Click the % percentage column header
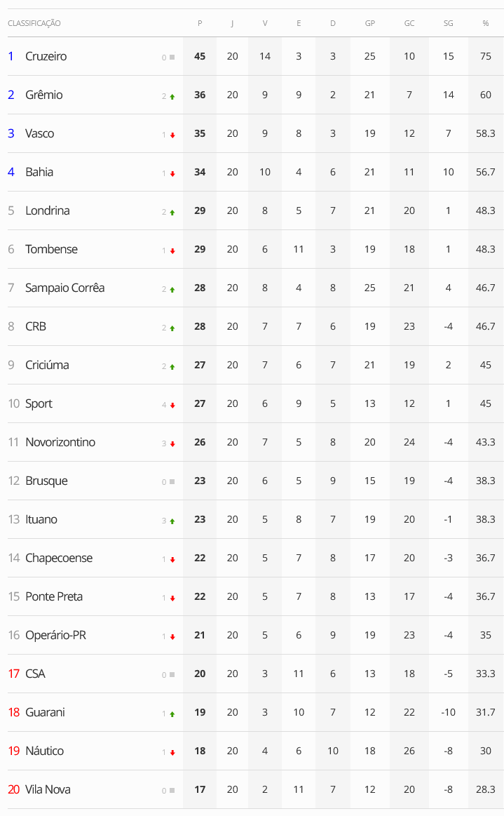Image resolution: width=504 pixels, height=816 pixels. coord(485,23)
